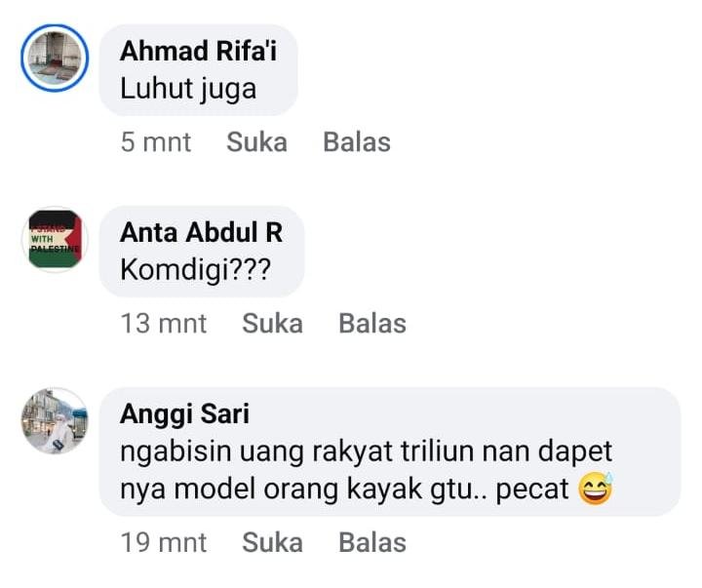Tap Suka under Anggi Sari's comment
Screen dimensions: 702x588
point(272,542)
